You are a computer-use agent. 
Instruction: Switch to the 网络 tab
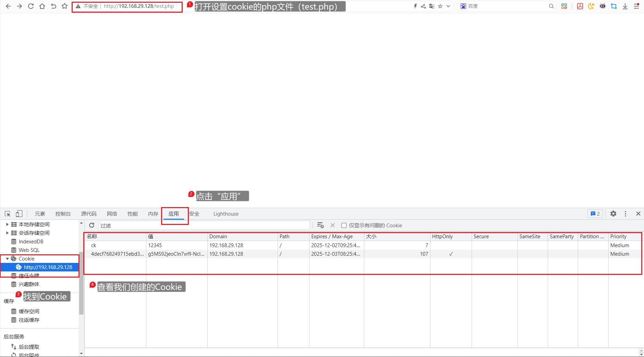[112, 214]
